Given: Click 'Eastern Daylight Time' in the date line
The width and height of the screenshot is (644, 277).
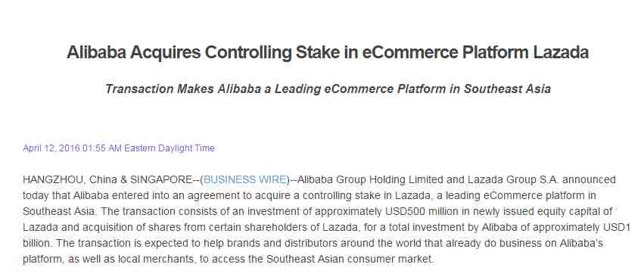Looking at the screenshot, I should [170, 148].
